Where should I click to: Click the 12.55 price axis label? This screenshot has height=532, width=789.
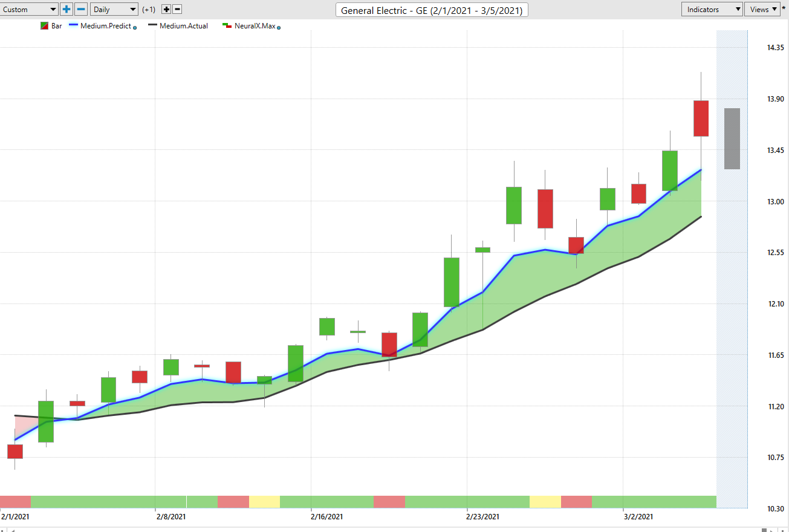pyautogui.click(x=776, y=253)
